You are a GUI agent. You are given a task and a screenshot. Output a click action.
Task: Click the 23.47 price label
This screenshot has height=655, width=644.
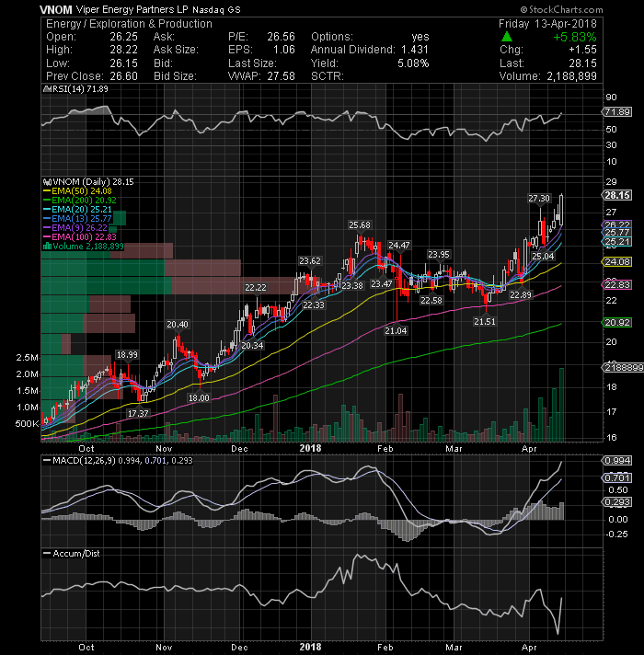pos(382,284)
